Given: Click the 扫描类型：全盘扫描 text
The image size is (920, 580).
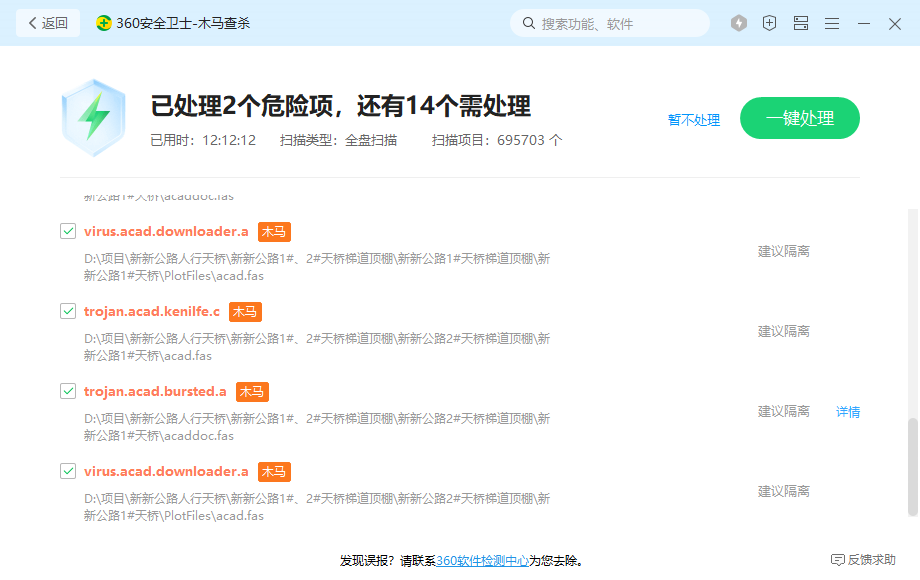Looking at the screenshot, I should (339, 141).
